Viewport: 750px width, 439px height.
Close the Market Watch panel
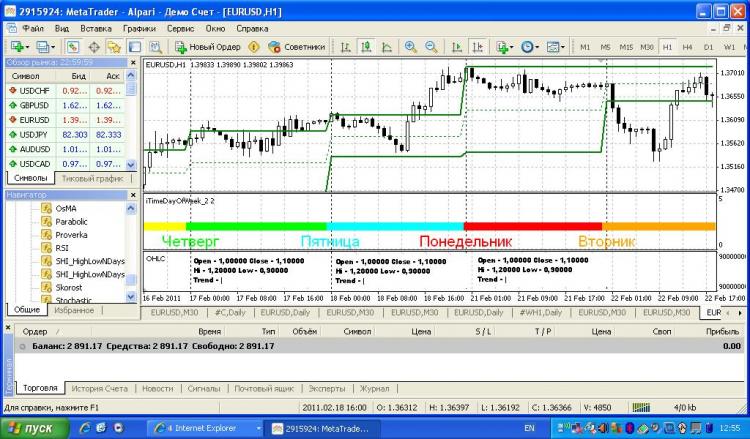pyautogui.click(x=133, y=63)
